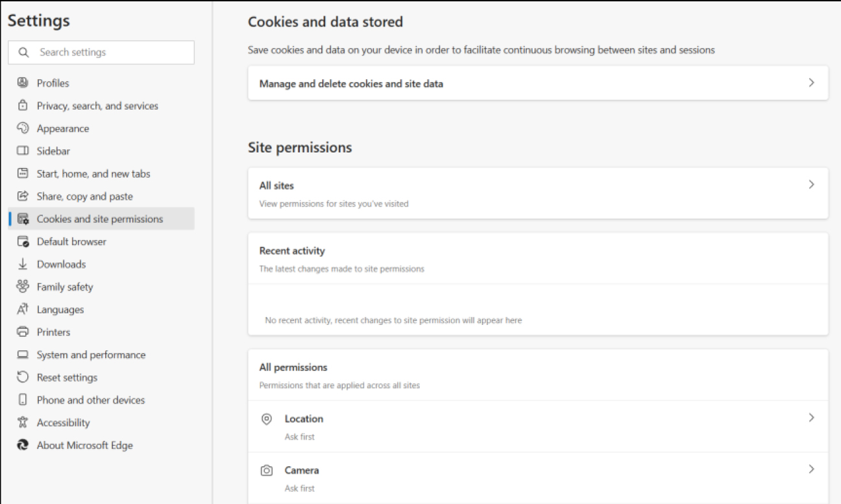Open Manage and delete cookies and site data

coord(351,84)
